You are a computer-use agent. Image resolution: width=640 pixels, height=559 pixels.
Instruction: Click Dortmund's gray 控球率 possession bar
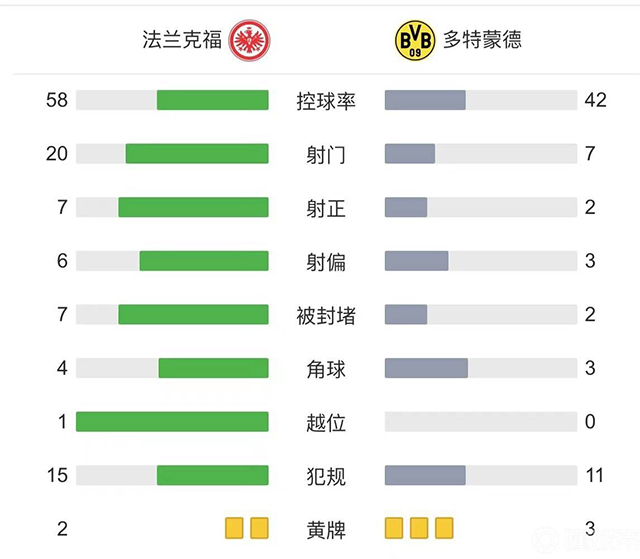425,100
